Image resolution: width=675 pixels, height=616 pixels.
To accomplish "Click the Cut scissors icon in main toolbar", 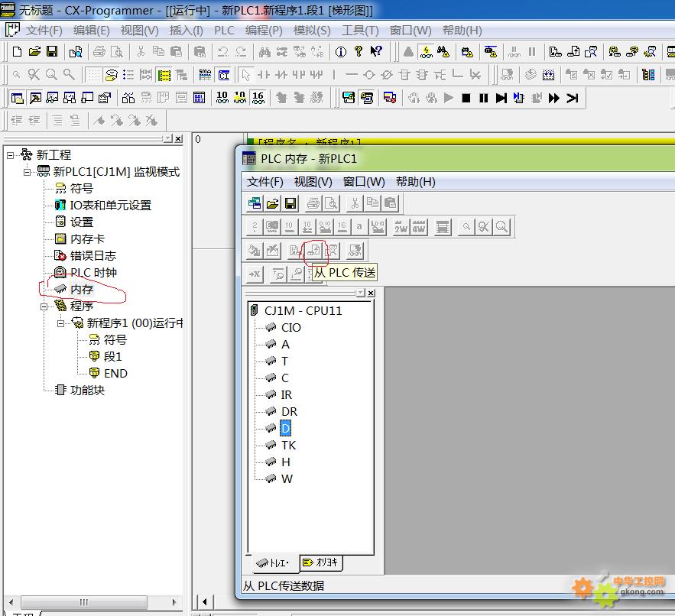I will tap(141, 52).
